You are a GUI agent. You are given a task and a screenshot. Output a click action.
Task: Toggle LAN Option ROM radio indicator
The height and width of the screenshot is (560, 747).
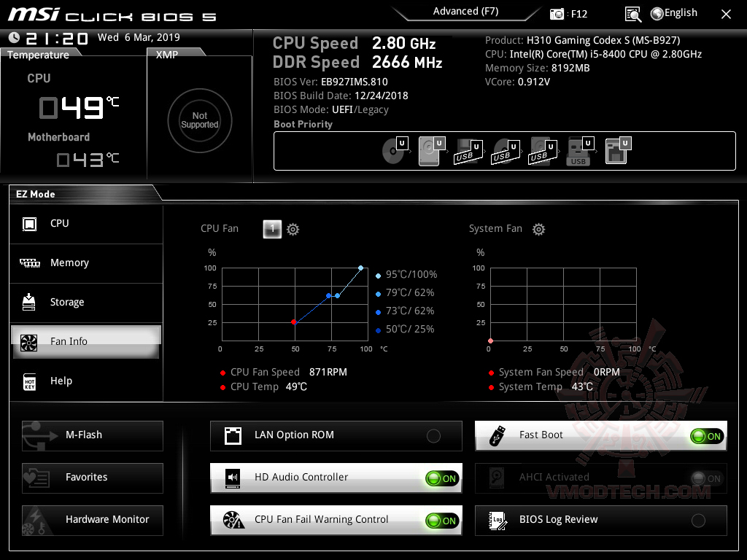[x=433, y=436]
